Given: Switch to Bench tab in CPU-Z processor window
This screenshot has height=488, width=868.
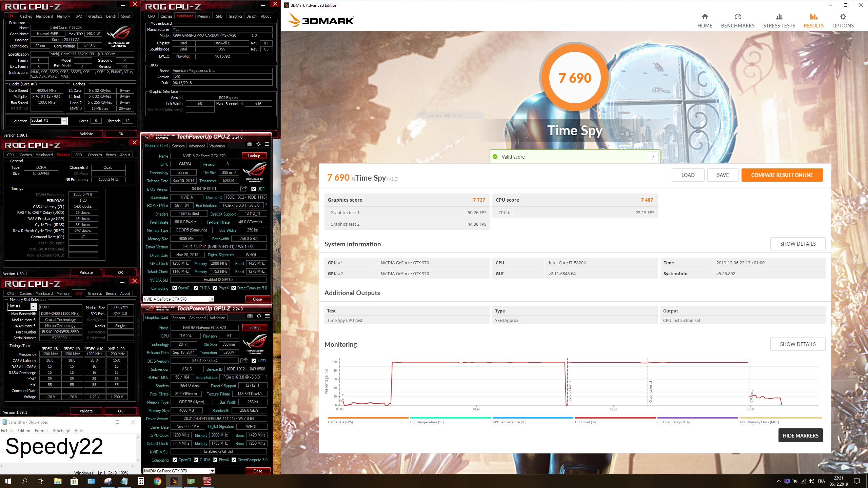Looking at the screenshot, I should pos(111,16).
